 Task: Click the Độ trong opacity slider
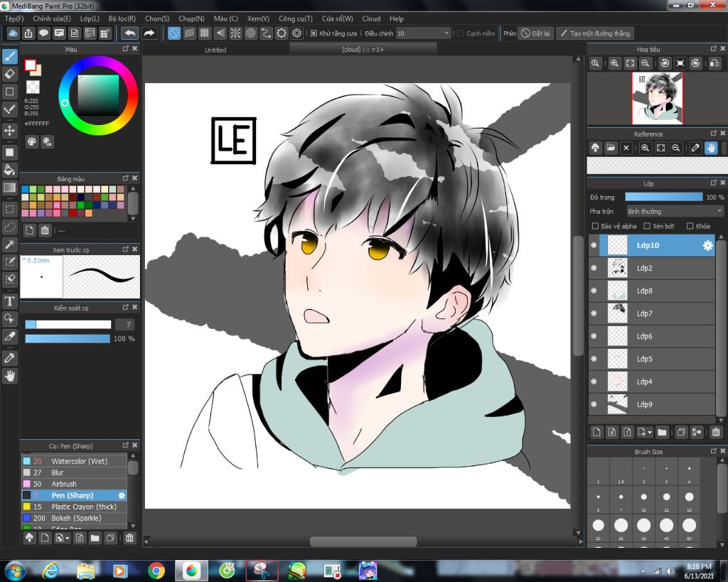pos(664,197)
